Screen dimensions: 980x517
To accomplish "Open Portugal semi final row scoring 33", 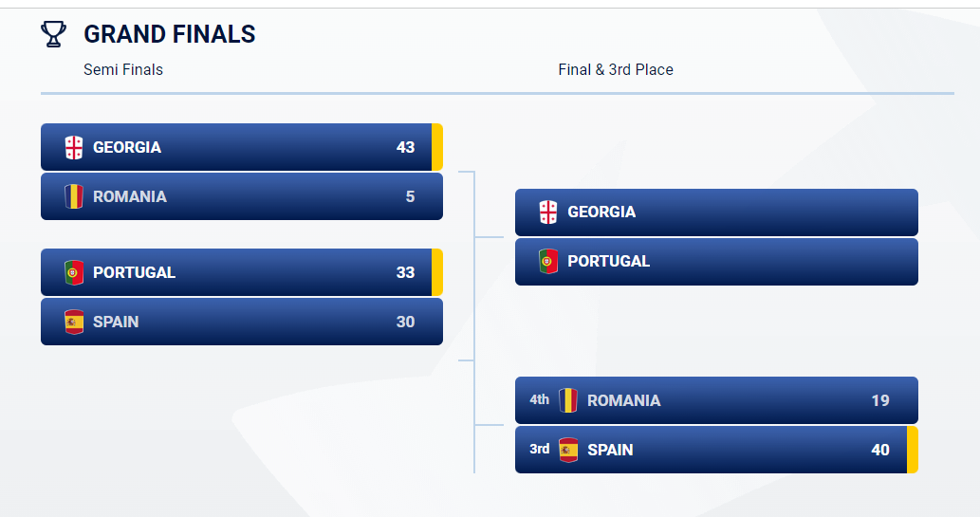I will coord(242,272).
